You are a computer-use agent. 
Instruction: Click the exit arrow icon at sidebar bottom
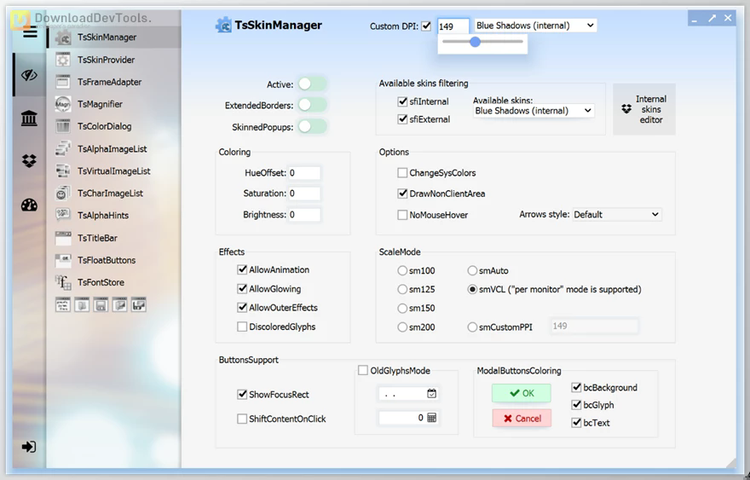[x=29, y=447]
